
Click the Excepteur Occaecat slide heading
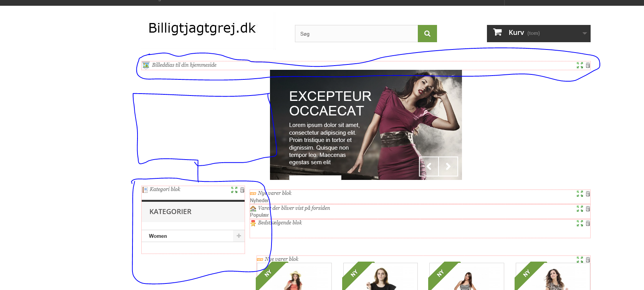click(x=330, y=103)
